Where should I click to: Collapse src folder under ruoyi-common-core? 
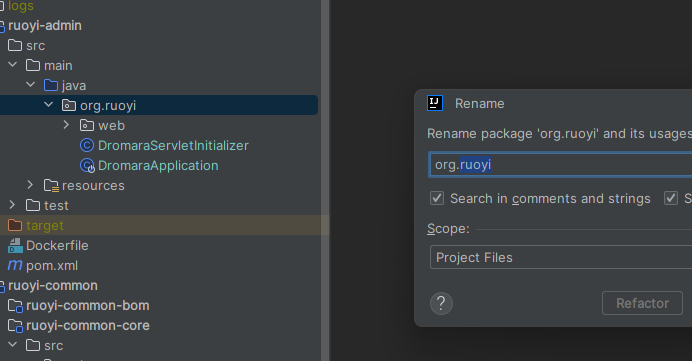13,345
